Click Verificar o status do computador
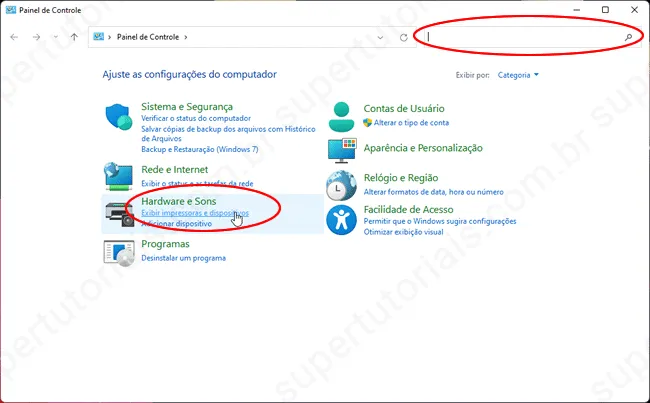The width and height of the screenshot is (650, 403). (x=196, y=118)
